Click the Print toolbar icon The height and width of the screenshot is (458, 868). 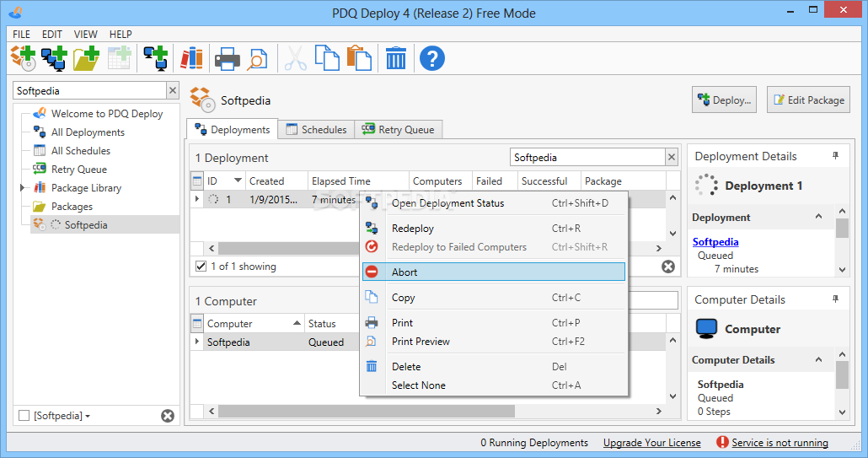point(227,59)
